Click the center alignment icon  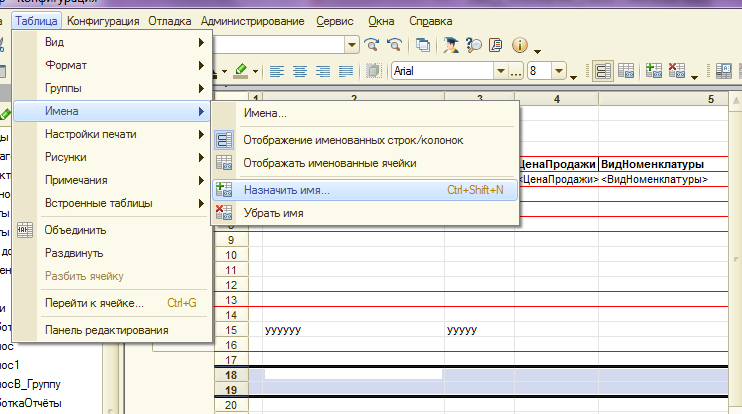[299, 71]
